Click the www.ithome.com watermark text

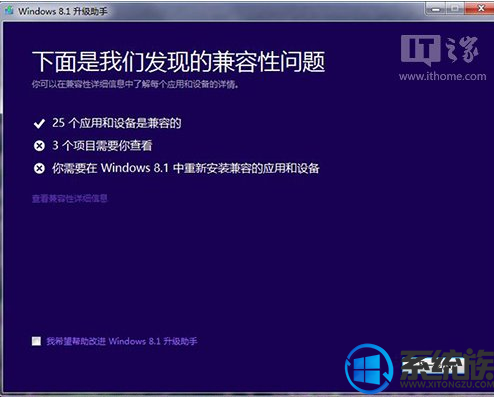(443, 76)
